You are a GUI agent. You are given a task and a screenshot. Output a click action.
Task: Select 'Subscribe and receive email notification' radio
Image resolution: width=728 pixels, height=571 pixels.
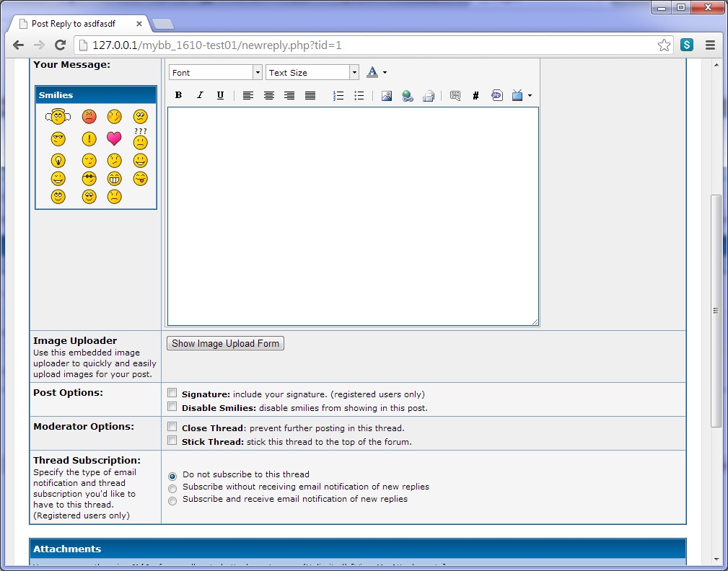(172, 500)
